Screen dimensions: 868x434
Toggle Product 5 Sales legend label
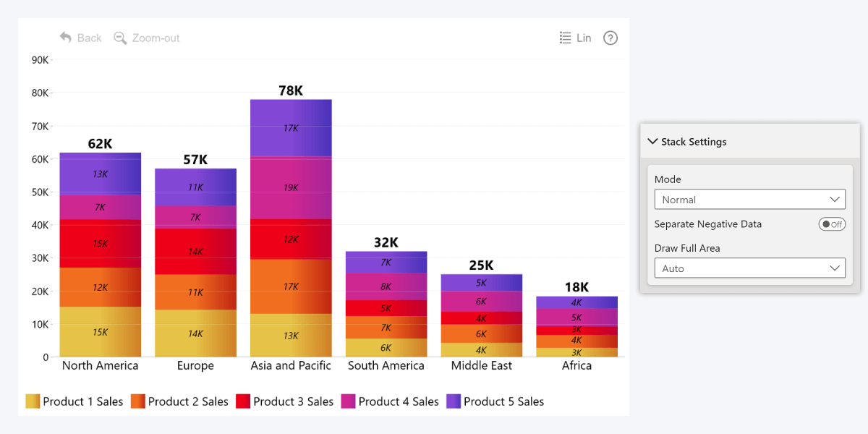click(503, 401)
